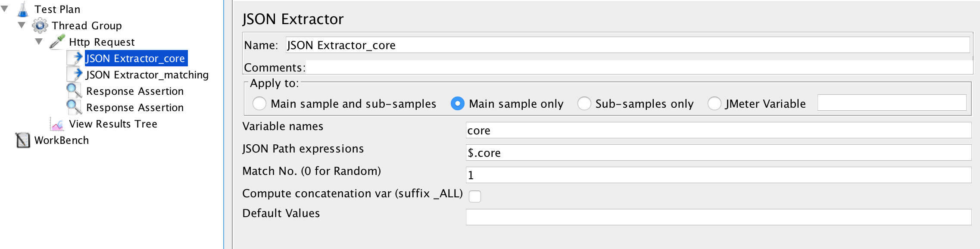The image size is (980, 249).
Task: Click the JSON Path expressions field
Action: click(x=718, y=153)
